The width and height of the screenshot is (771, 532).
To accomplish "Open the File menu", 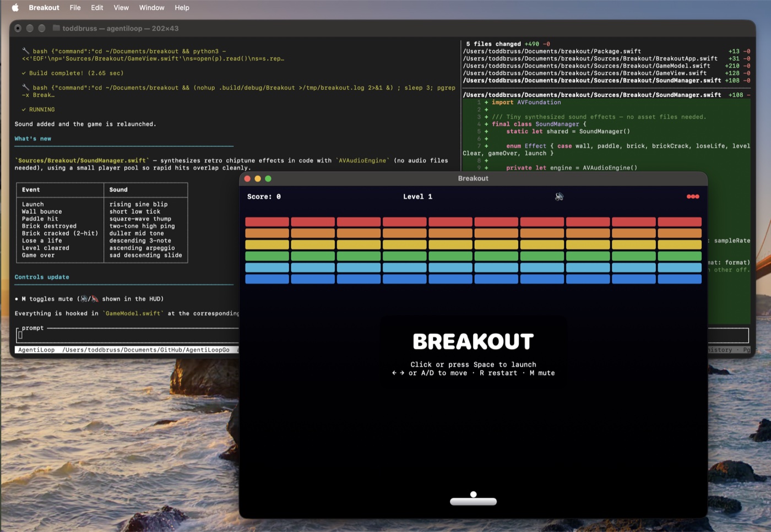I will 75,8.
